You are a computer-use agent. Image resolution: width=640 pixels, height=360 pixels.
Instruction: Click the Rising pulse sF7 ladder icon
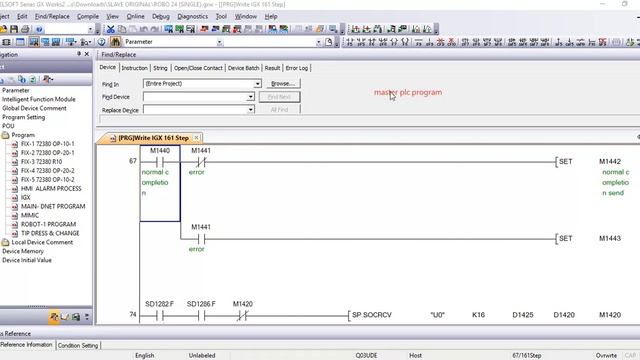click(465, 42)
